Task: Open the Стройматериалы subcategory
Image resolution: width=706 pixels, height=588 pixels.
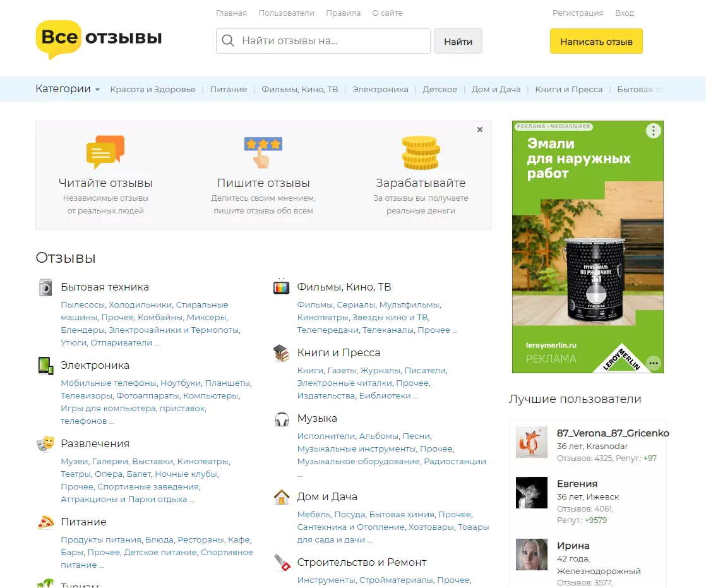Action: pyautogui.click(x=396, y=580)
